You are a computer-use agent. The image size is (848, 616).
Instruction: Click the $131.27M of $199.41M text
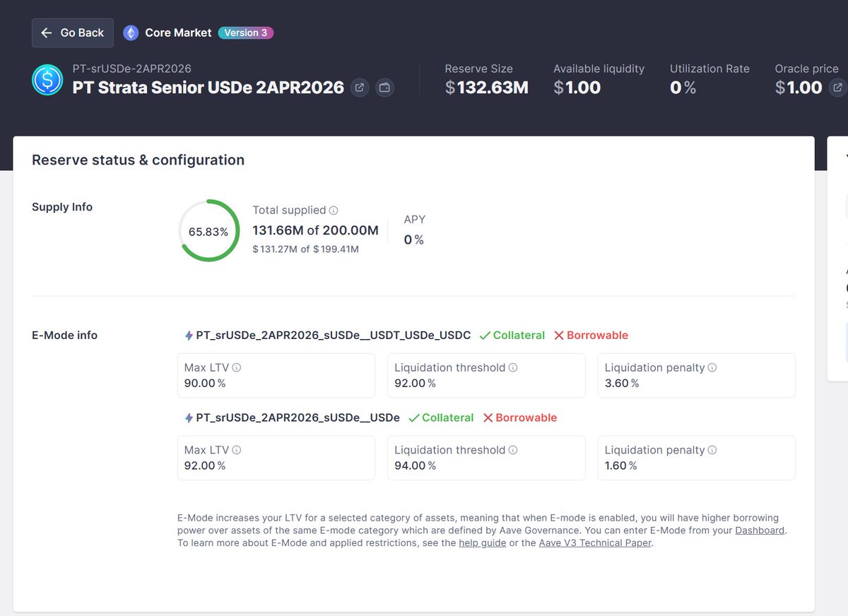click(x=306, y=249)
